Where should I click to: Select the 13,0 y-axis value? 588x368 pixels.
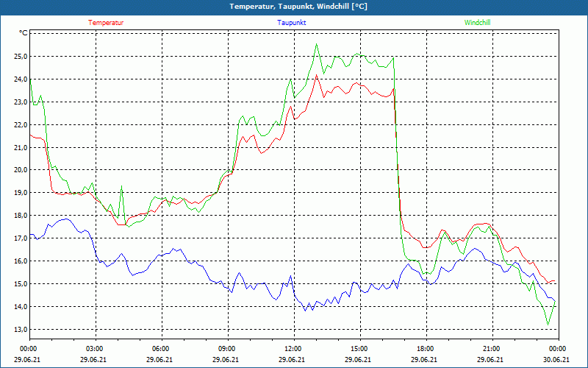click(21, 329)
